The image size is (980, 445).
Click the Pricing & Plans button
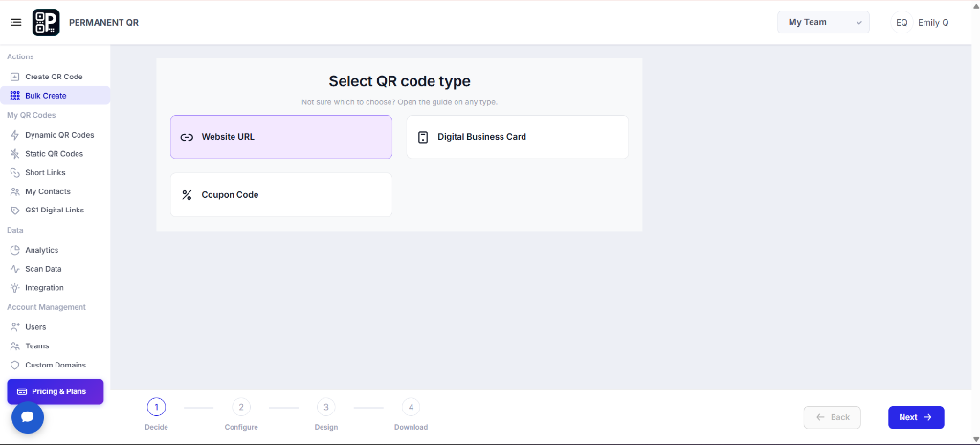coord(55,391)
